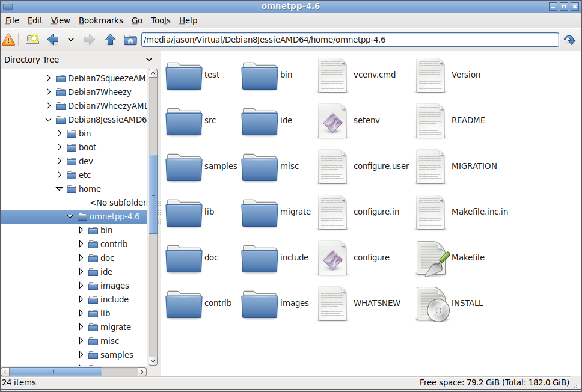
Task: Open the File menu
Action: coord(12,20)
